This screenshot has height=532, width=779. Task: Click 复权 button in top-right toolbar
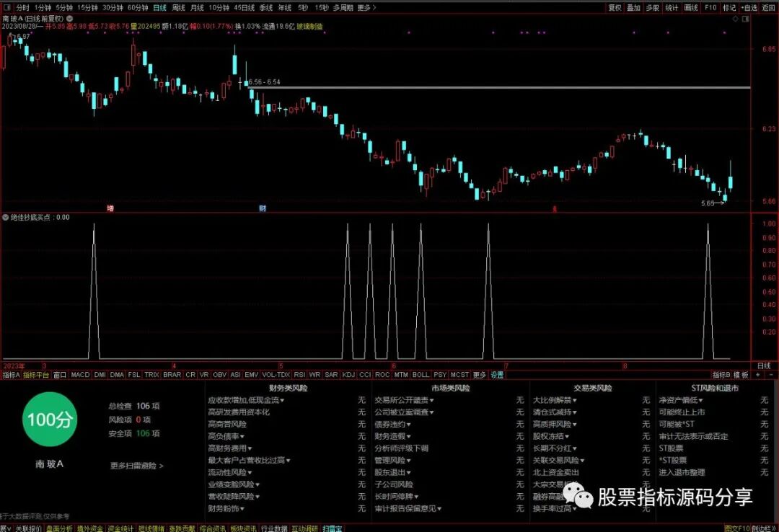[x=615, y=8]
